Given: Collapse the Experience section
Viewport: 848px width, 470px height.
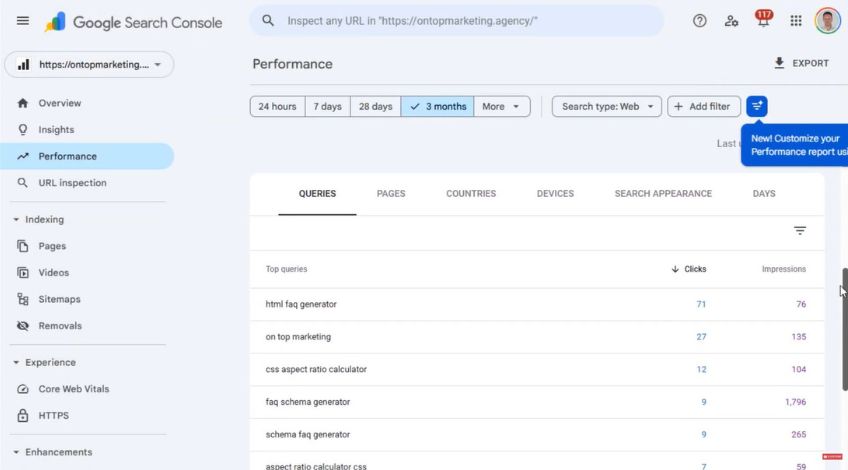Looking at the screenshot, I should click(x=16, y=362).
